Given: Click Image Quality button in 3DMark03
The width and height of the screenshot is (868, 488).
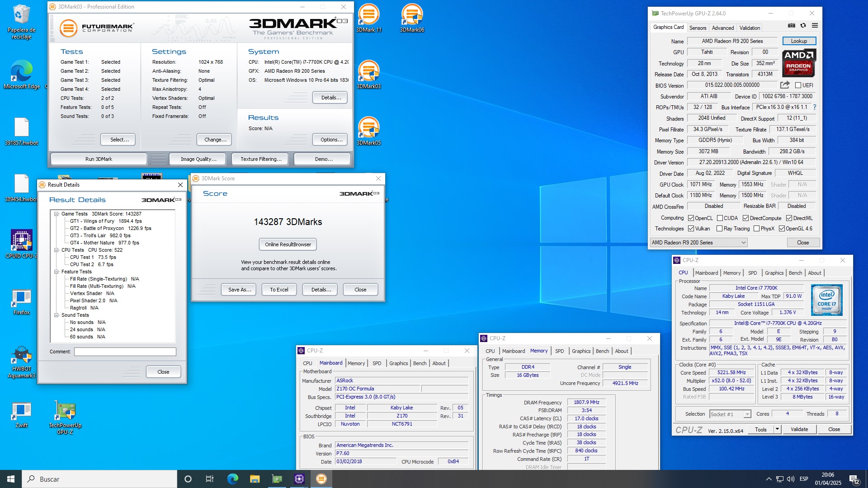Looking at the screenshot, I should point(198,159).
